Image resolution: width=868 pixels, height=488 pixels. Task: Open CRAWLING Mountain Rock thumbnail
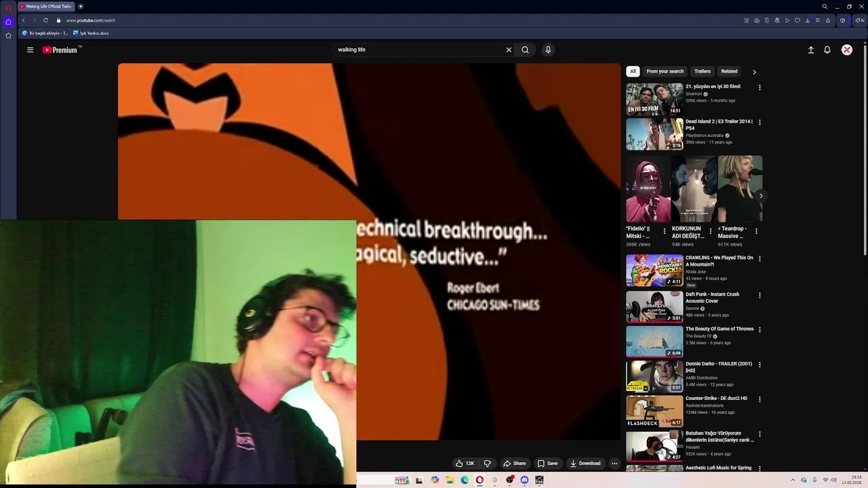[x=654, y=270]
